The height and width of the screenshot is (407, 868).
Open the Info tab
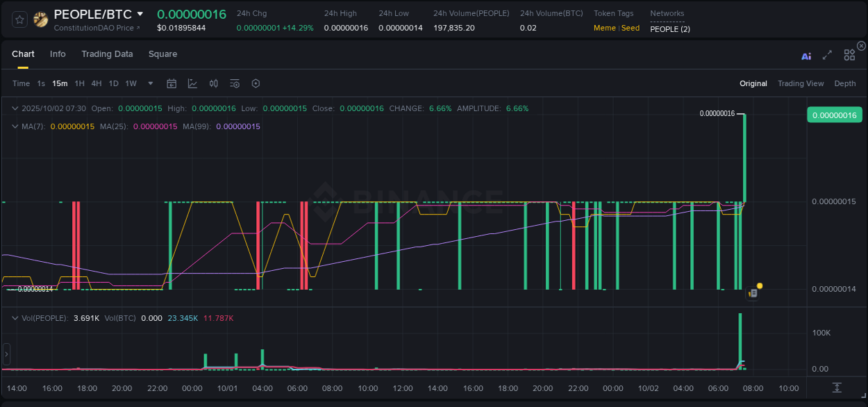point(58,53)
